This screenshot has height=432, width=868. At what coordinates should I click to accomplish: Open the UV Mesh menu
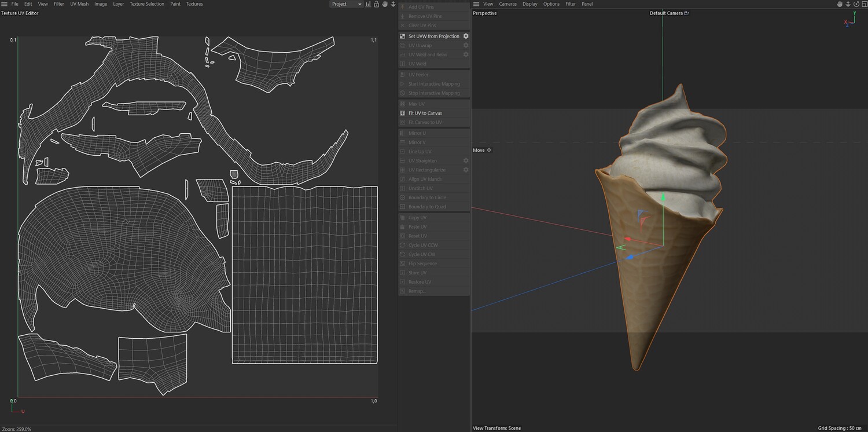tap(79, 4)
